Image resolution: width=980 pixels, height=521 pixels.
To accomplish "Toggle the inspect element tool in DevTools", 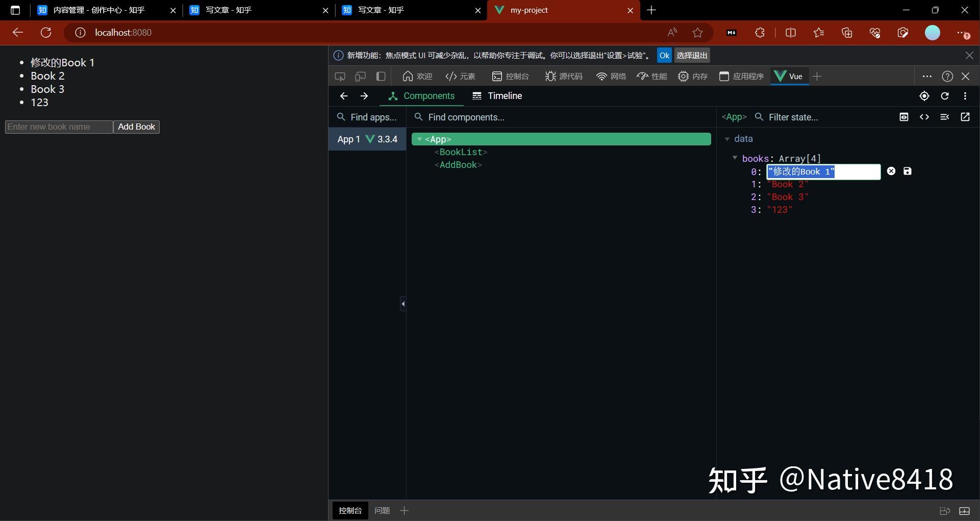I will pyautogui.click(x=340, y=77).
